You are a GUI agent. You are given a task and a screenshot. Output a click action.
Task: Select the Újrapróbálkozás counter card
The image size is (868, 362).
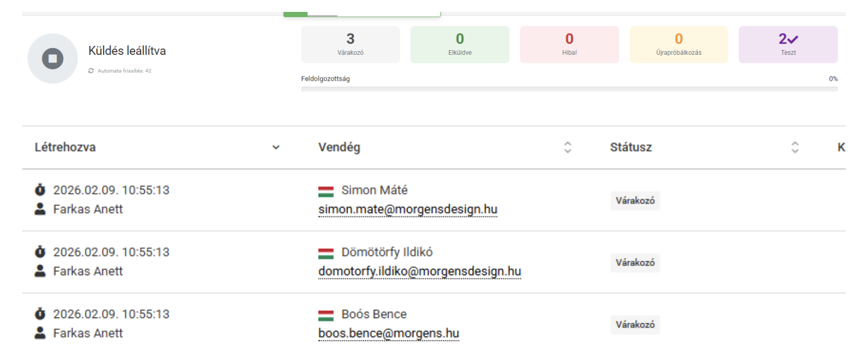679,44
